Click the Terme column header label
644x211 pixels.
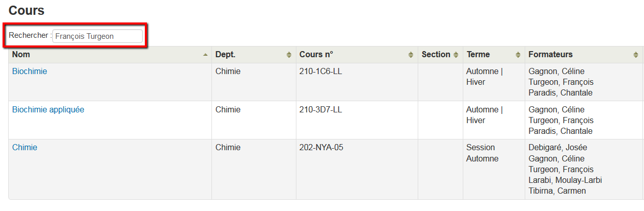[x=478, y=54]
